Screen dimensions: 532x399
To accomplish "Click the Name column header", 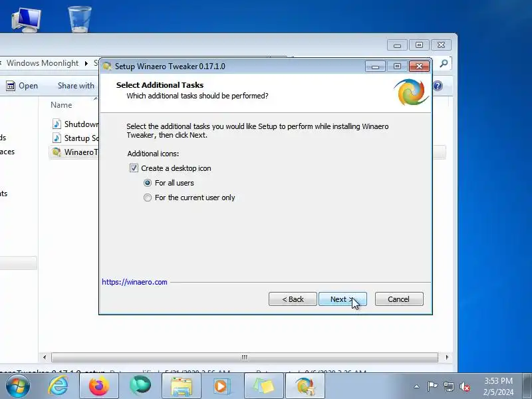I will [x=61, y=105].
